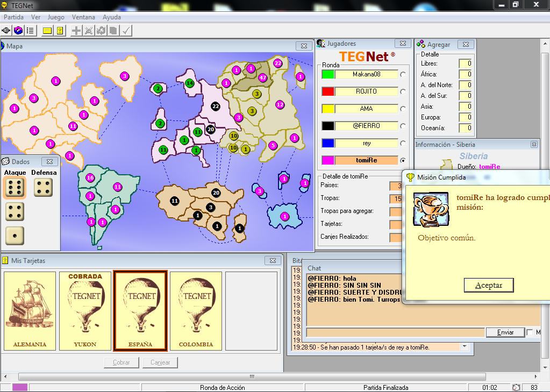Click the crossed swords attack toolbar icon
Screen dimensions: 550x392
pyautogui.click(x=89, y=31)
